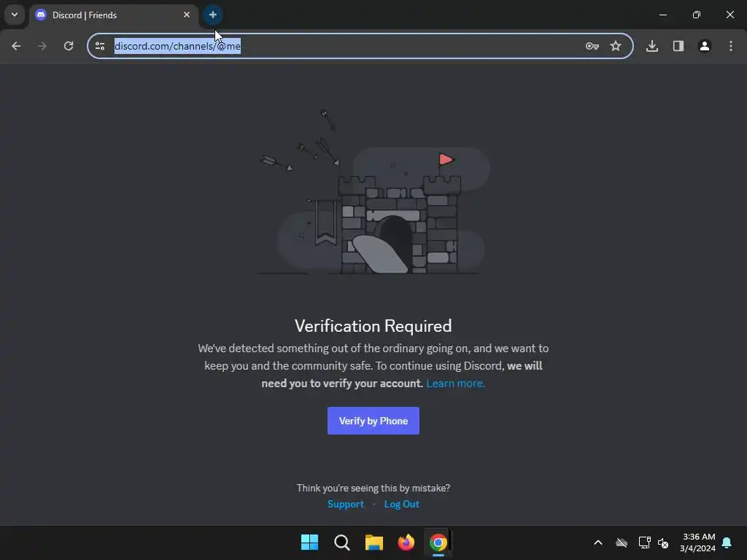Click the Log Out link
The image size is (747, 560).
(402, 504)
